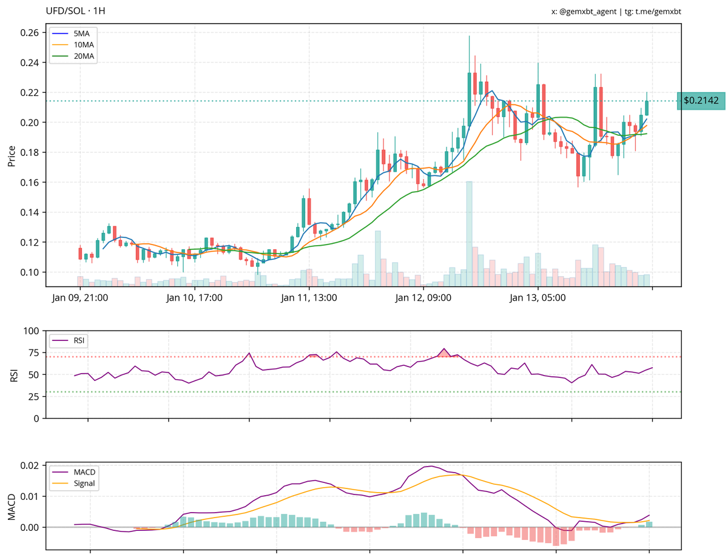
Task: Select the 10MA legend entry
Action: (x=74, y=45)
